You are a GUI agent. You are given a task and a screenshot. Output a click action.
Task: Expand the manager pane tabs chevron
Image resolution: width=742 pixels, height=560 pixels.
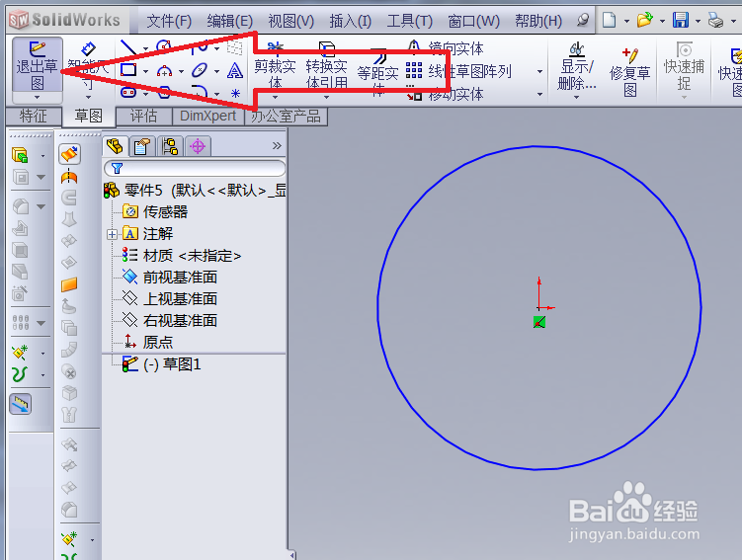pos(277,145)
